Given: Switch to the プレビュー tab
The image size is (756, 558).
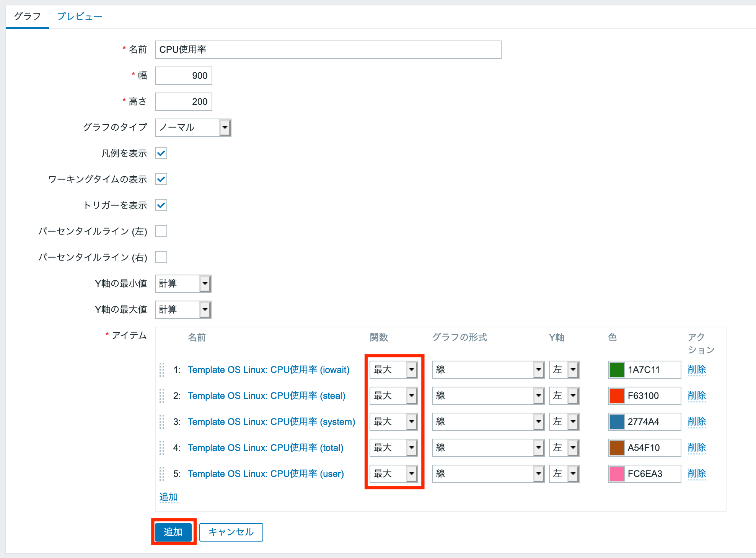Looking at the screenshot, I should point(80,16).
